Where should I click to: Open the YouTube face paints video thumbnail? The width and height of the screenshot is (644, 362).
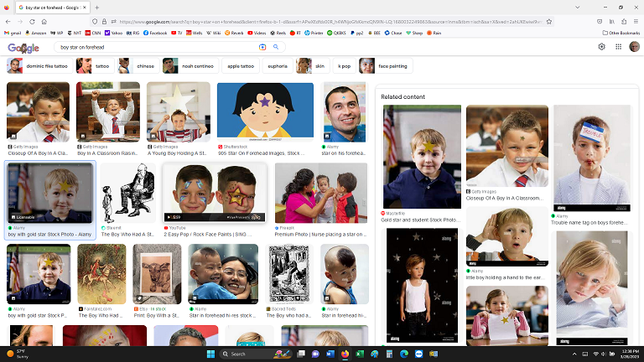pos(214,192)
